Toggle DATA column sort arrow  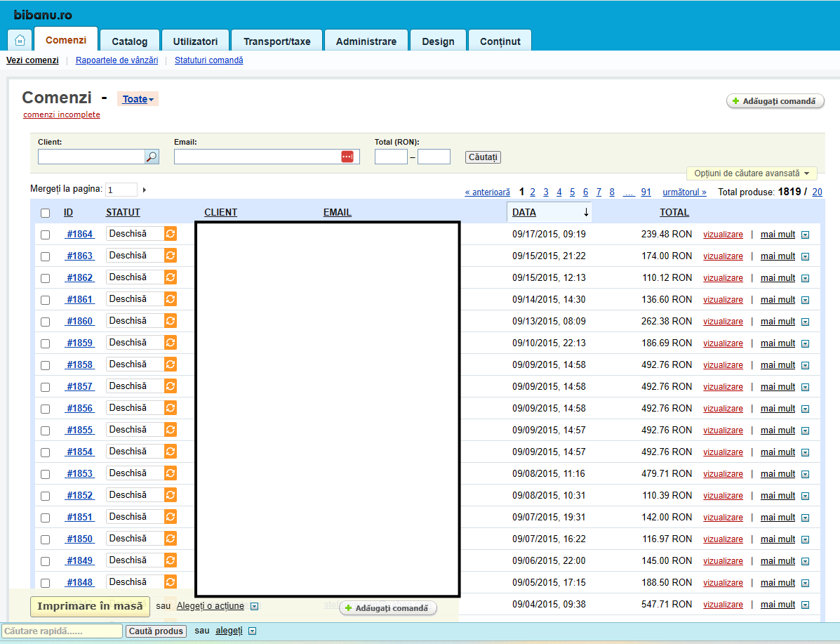(x=586, y=212)
